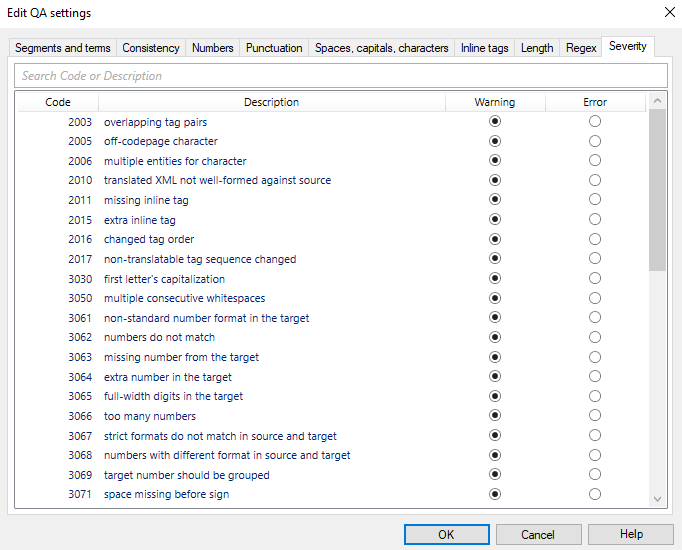682x550 pixels.
Task: Select row text 'overlapping tag pairs'
Action: pyautogui.click(x=155, y=122)
